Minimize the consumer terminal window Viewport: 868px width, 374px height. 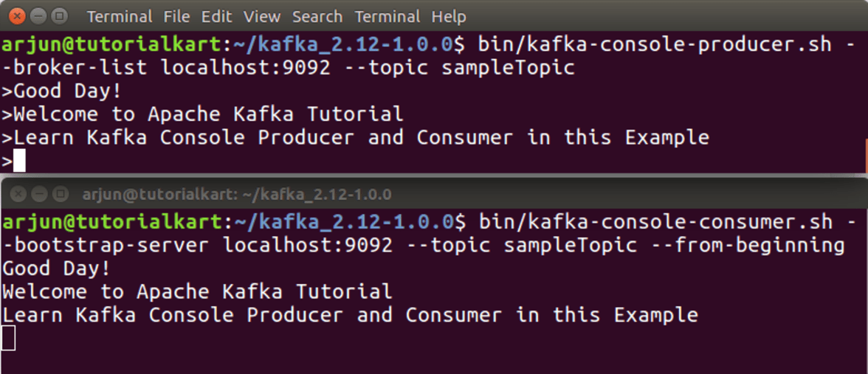(39, 195)
